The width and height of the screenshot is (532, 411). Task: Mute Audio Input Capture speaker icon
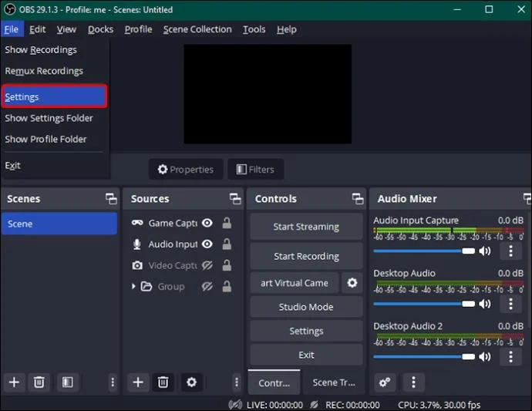pos(484,251)
